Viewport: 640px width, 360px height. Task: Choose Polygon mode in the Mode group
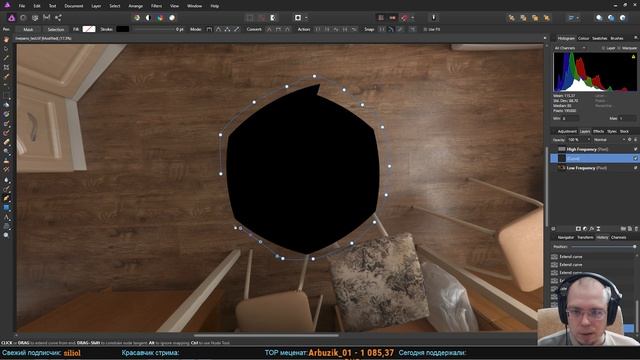tap(227, 29)
